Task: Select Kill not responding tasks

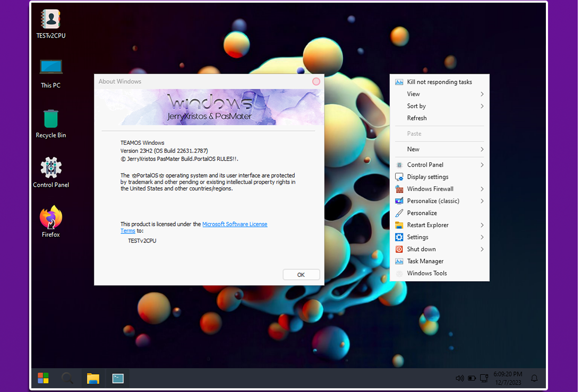Action: (439, 82)
